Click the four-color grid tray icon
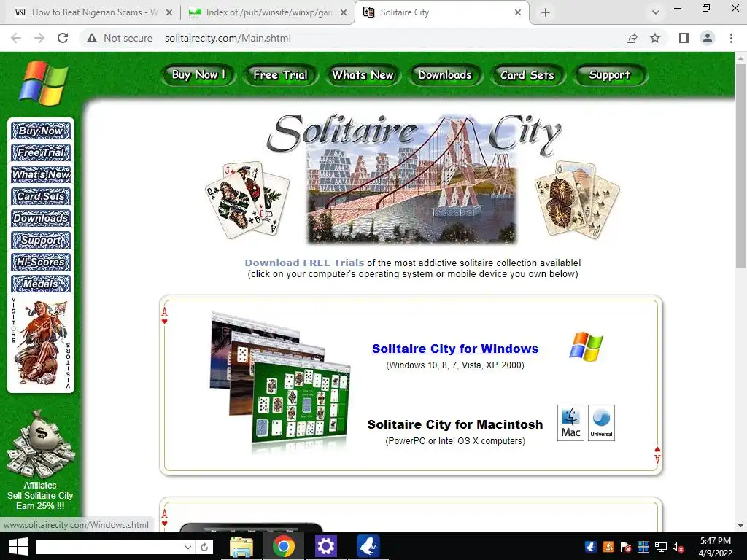 [x=643, y=547]
